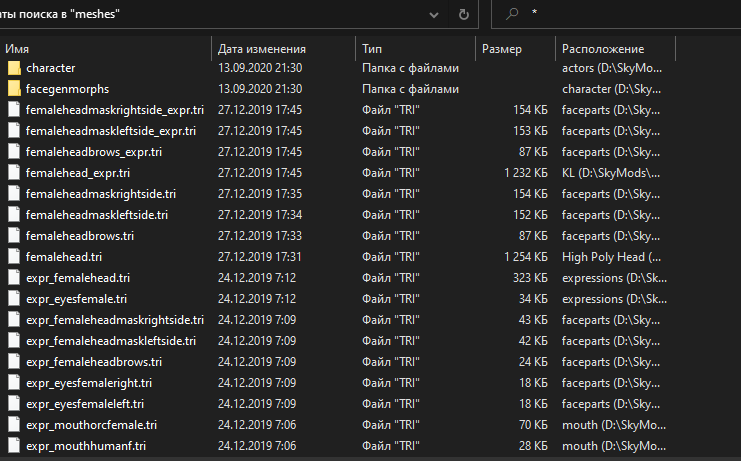Viewport: 741px width, 461px height.
Task: Expand the address bar history dropdown
Action: (x=434, y=15)
